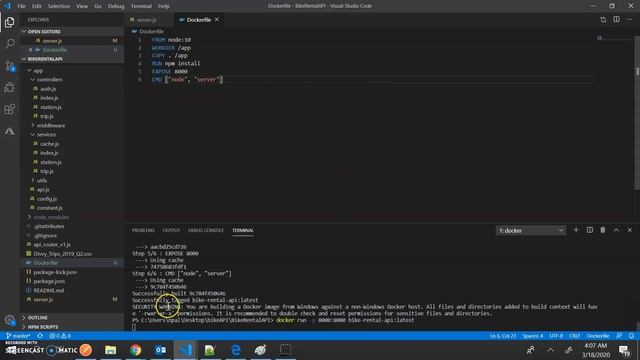The width and height of the screenshot is (640, 360).
Task: Maximize the terminal panel size
Action: coord(616,230)
